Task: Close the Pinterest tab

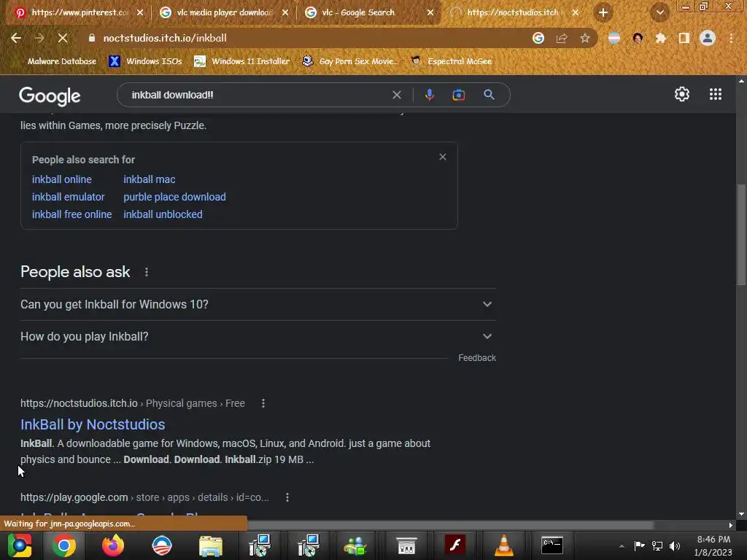Action: click(x=140, y=12)
